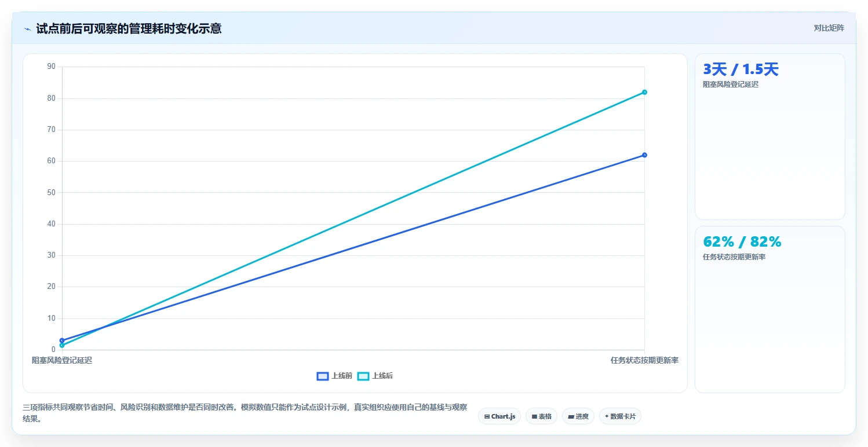This screenshot has width=868, height=447.
Task: Click the 上线前 data point at 阻塞风险登记延迟
Action: tap(62, 340)
